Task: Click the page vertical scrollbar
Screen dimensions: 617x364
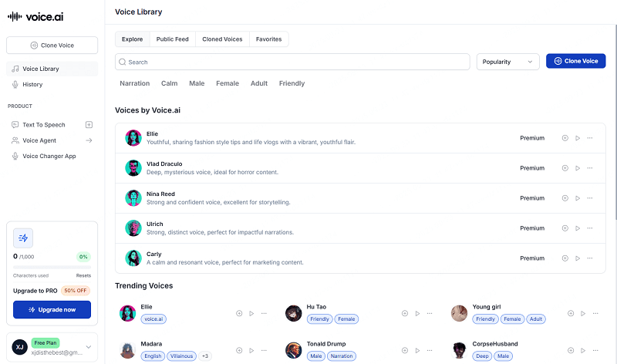Action: click(x=615, y=122)
